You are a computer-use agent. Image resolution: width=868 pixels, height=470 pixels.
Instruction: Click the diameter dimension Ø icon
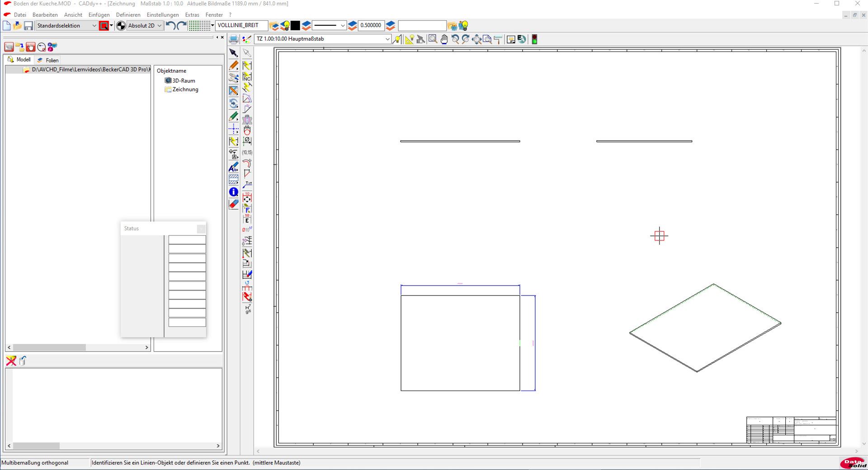247,141
